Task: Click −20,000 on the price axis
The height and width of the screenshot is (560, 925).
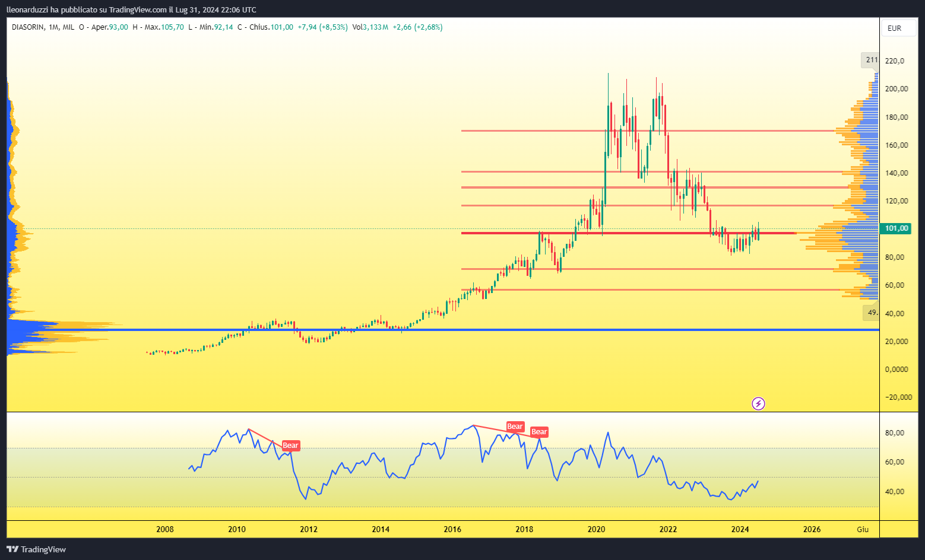Action: 898,397
